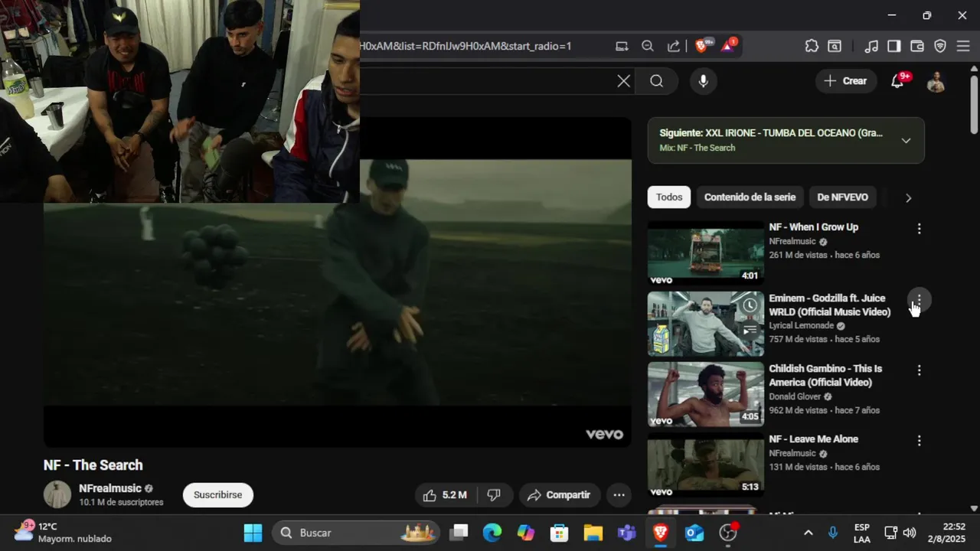Click the Crear button
The width and height of the screenshot is (980, 551).
point(845,81)
